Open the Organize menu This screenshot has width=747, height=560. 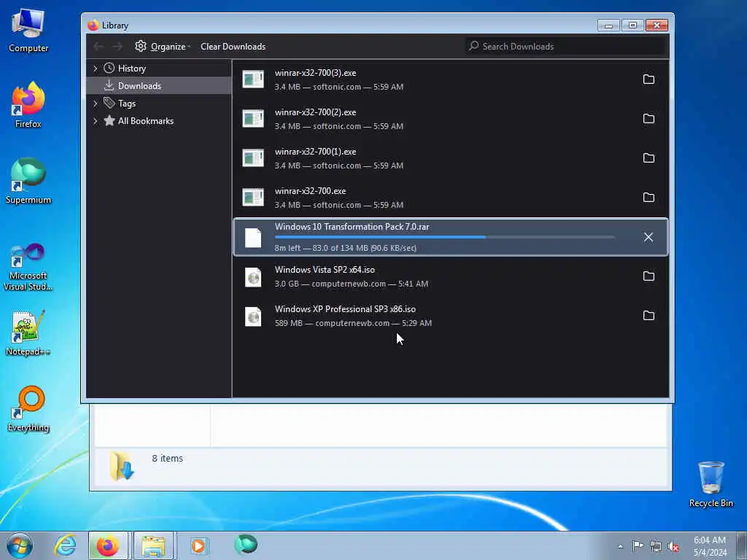pyautogui.click(x=163, y=46)
